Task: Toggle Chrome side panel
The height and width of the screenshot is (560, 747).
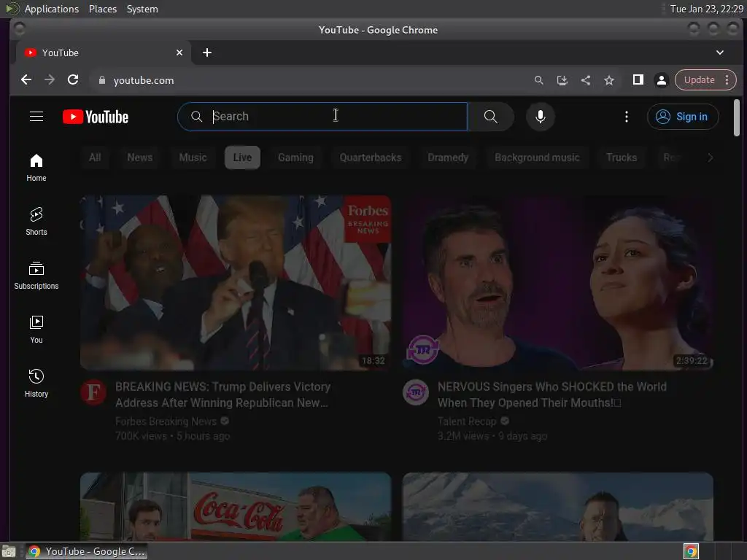Action: click(x=638, y=80)
